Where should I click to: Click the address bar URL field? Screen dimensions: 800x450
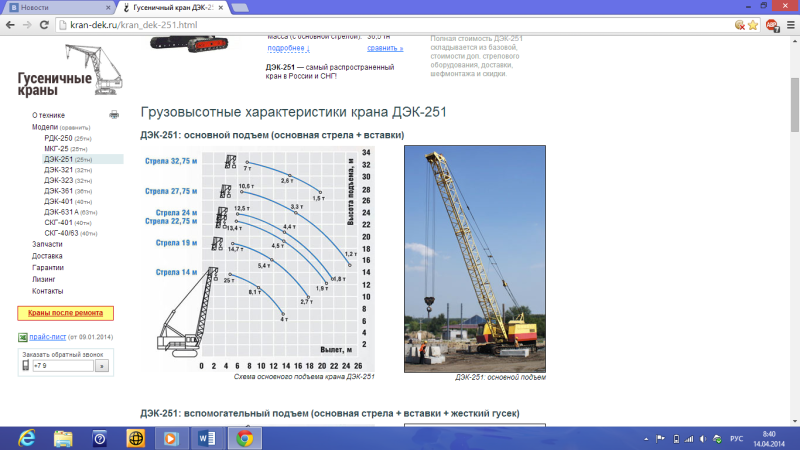(x=393, y=25)
